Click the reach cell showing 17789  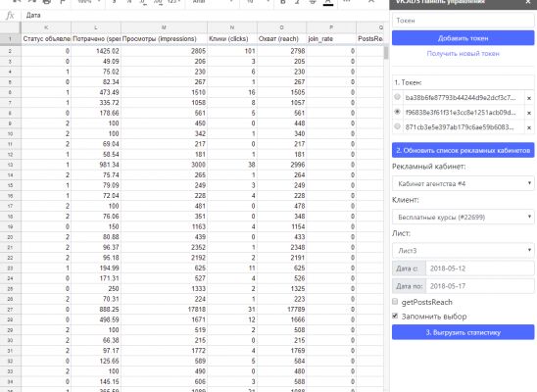click(x=281, y=310)
